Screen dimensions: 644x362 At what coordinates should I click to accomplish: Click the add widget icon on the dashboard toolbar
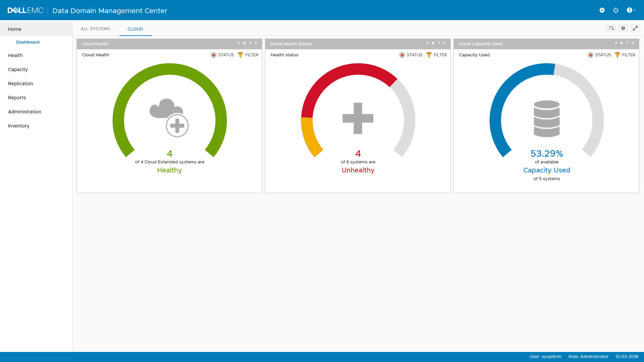tap(611, 28)
